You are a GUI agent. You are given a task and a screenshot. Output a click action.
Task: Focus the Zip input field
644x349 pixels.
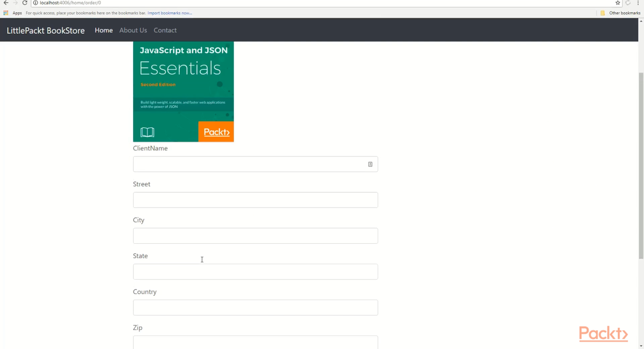(255, 343)
